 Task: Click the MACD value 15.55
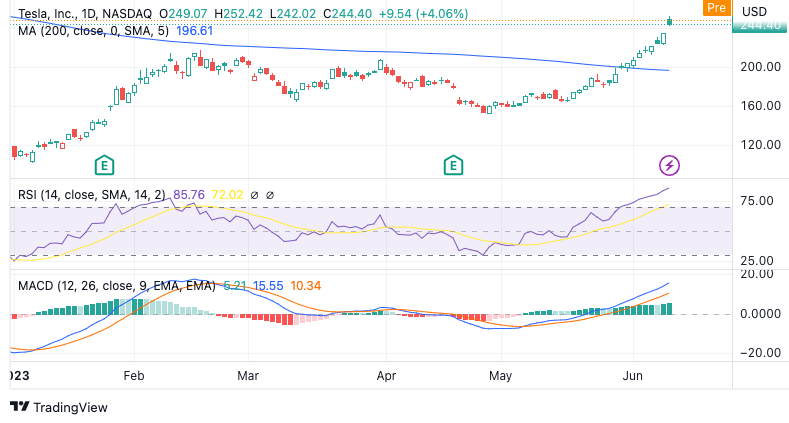coord(268,286)
